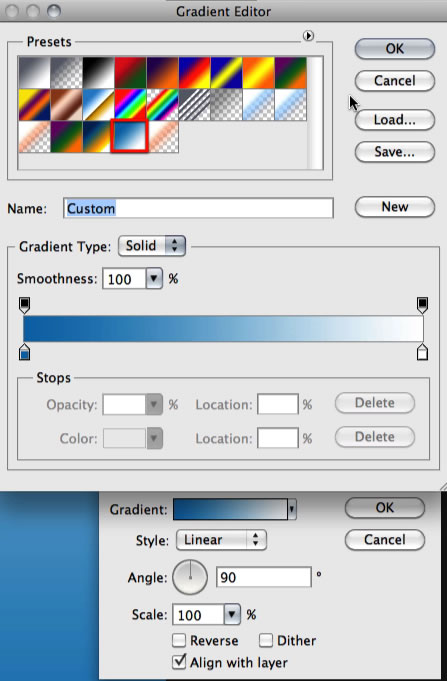
Task: Choose the gray transparent checkerboard preset
Action: tap(227, 105)
